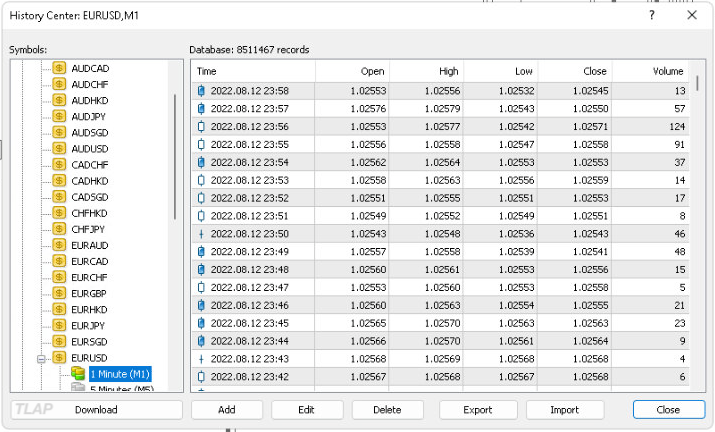The width and height of the screenshot is (715, 432).
Task: Click the Close column header
Action: click(x=575, y=71)
